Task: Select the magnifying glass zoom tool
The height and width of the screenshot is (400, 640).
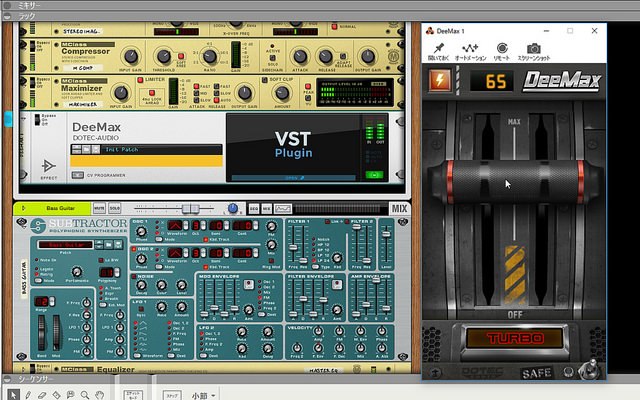Action: (84, 395)
